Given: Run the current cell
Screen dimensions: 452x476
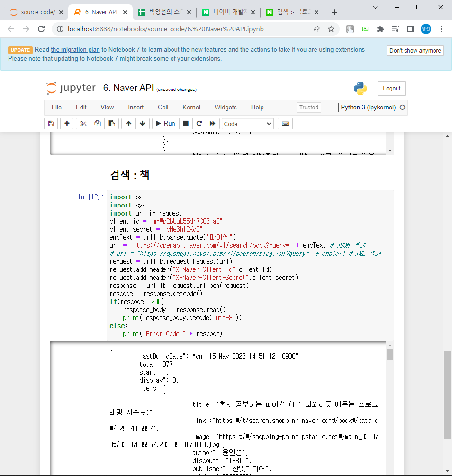Looking at the screenshot, I should point(165,124).
